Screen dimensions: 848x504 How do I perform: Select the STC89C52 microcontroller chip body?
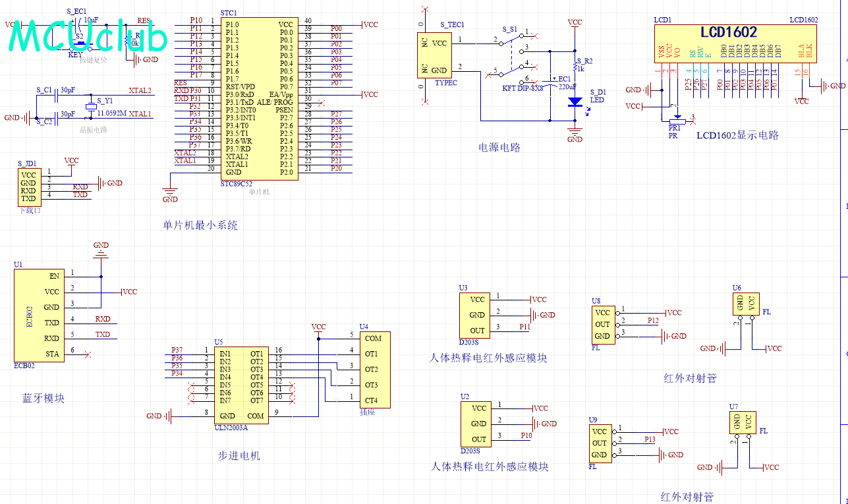(x=258, y=99)
